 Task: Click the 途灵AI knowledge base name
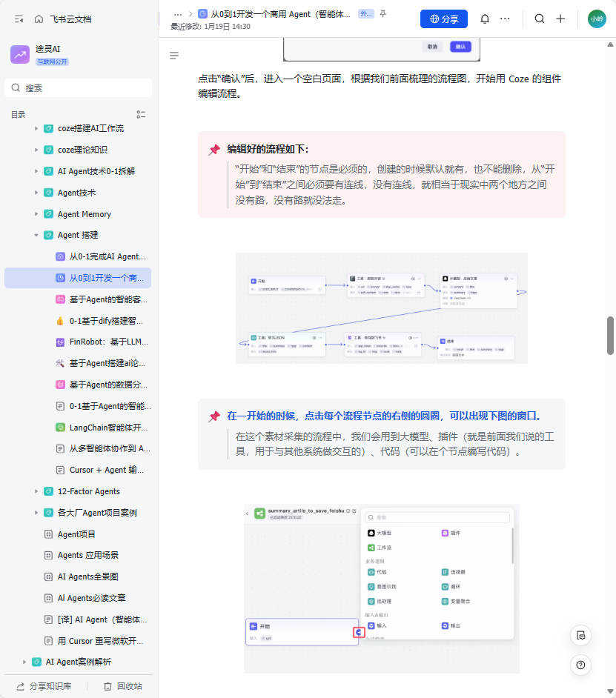(47, 49)
